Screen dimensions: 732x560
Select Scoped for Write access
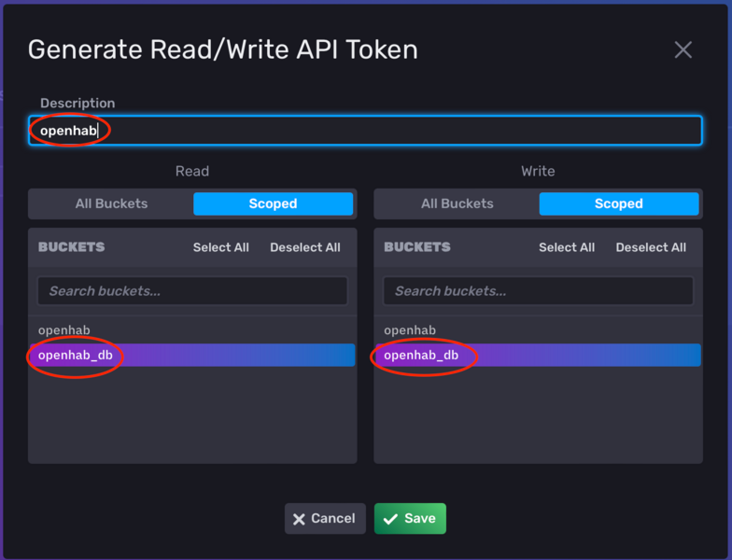[x=618, y=203]
